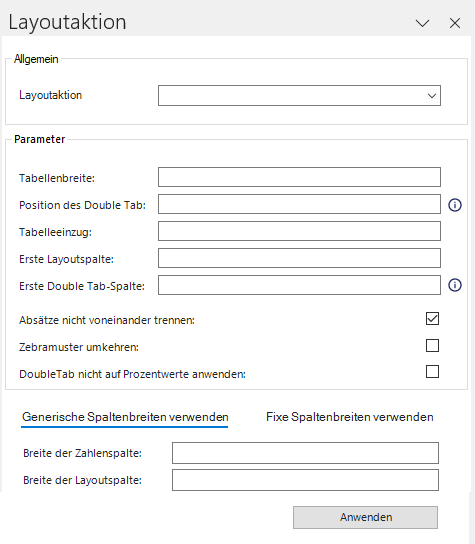The image size is (475, 544).
Task: Click into Position des Double Tab field
Action: point(299,204)
